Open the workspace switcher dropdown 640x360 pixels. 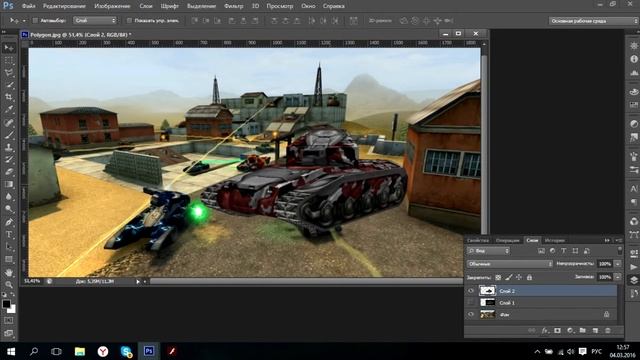click(x=593, y=21)
